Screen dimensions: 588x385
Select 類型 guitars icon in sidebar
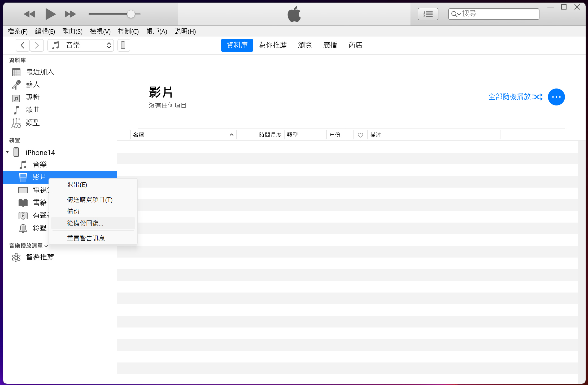pos(16,123)
